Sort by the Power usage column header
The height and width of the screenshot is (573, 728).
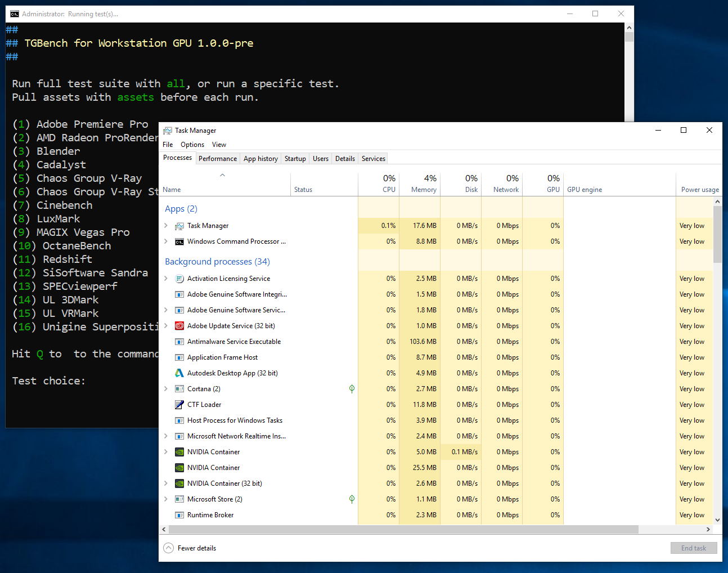click(x=698, y=184)
